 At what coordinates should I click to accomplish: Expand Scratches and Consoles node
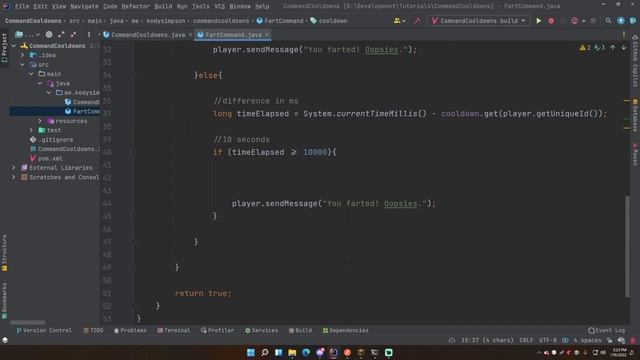pos(14,177)
